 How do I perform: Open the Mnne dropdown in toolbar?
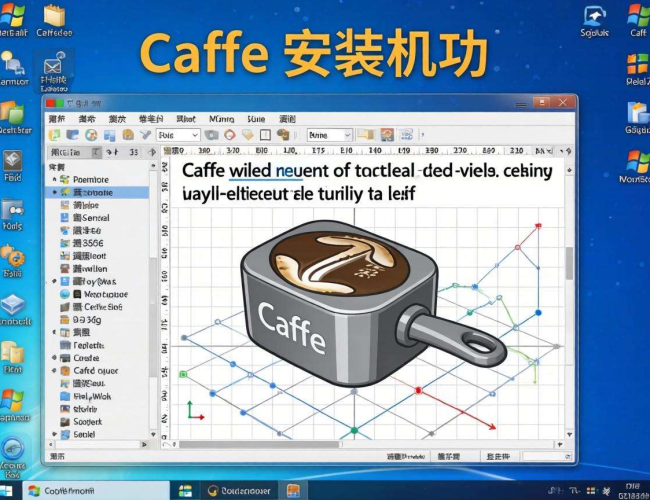click(x=330, y=135)
